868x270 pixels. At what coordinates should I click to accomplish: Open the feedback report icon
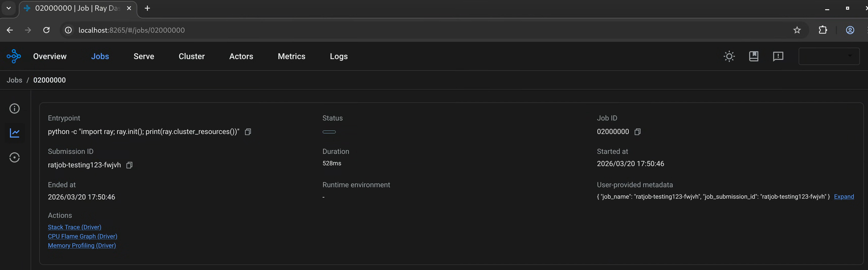778,56
